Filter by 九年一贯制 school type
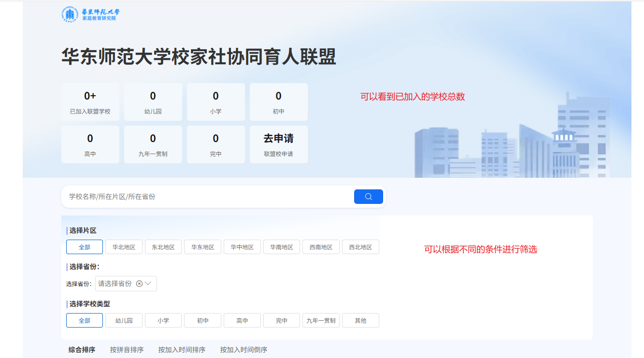Image resolution: width=644 pixels, height=358 pixels. click(x=321, y=320)
